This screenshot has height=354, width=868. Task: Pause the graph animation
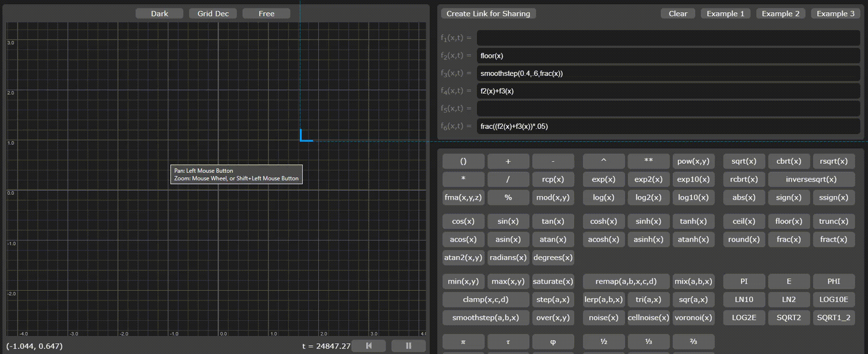pos(408,345)
